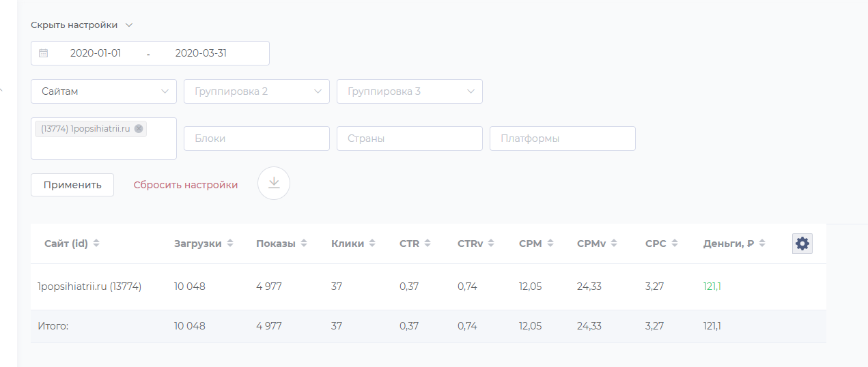Open the Группировка 2 dropdown
The image size is (868, 367).
tap(257, 91)
